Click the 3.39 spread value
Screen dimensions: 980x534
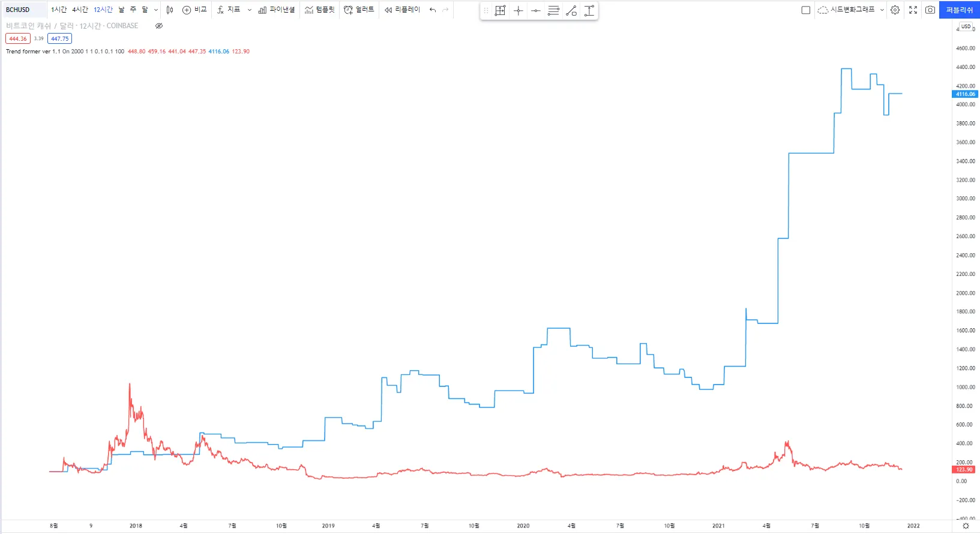(39, 38)
